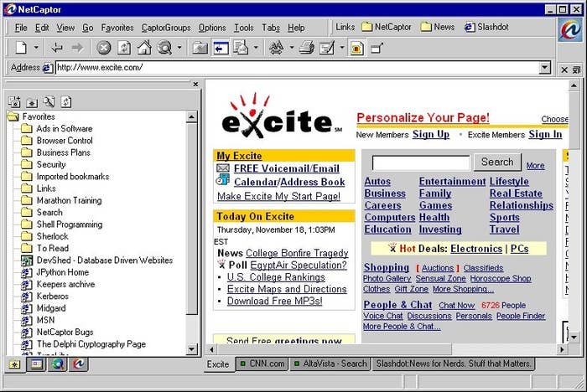Open the dropdown arrow beside font size icon
The width and height of the screenshot is (587, 392).
pos(292,48)
